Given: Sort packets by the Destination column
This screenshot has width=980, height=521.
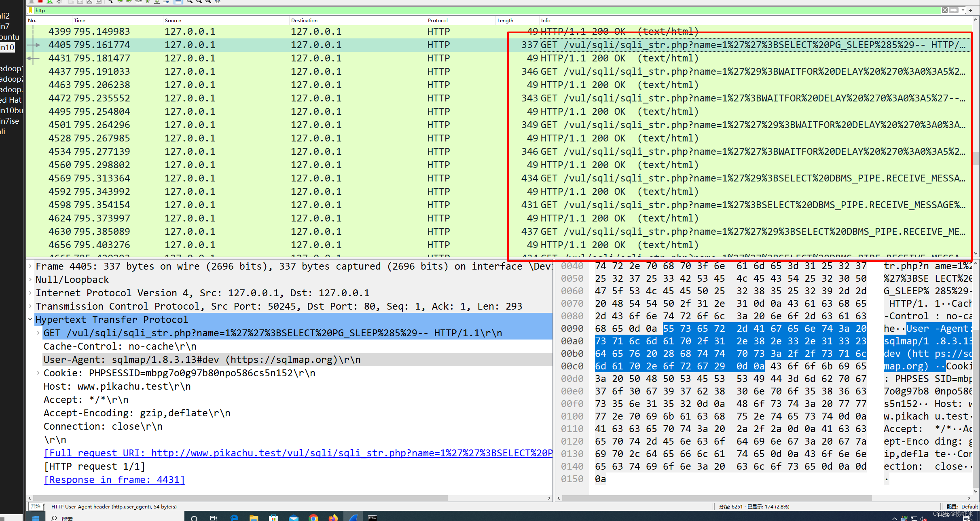Looking at the screenshot, I should [358, 20].
